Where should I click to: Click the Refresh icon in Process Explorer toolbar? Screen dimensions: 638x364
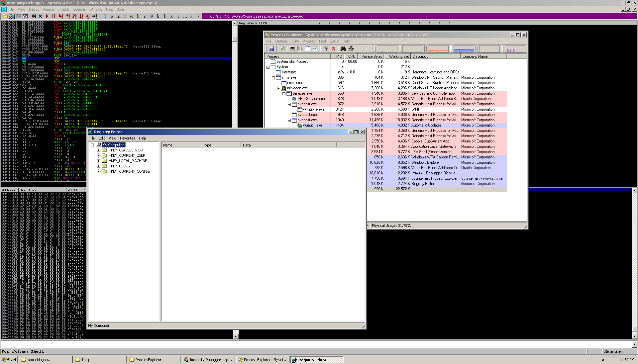click(282, 49)
